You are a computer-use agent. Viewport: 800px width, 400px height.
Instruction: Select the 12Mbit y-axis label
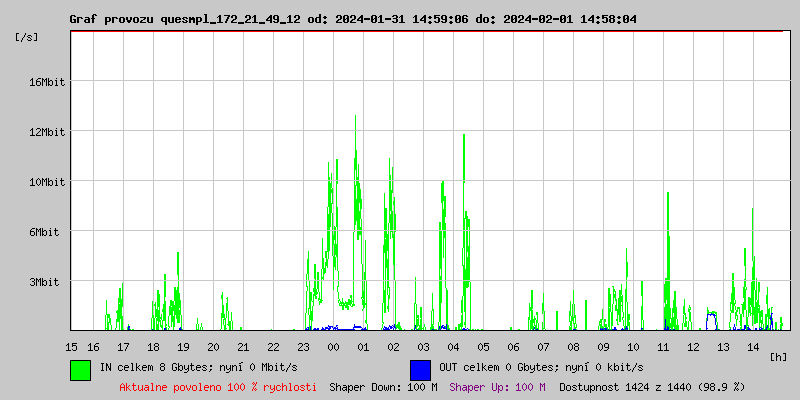tap(46, 132)
